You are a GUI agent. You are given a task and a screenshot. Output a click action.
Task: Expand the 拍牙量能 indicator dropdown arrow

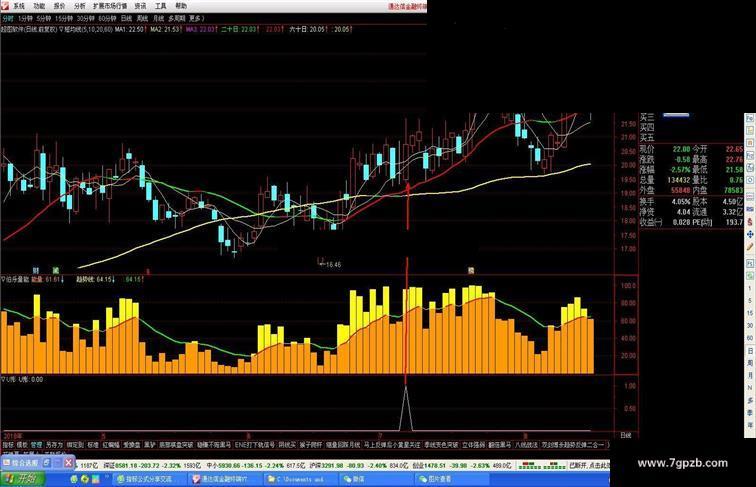pos(3,279)
